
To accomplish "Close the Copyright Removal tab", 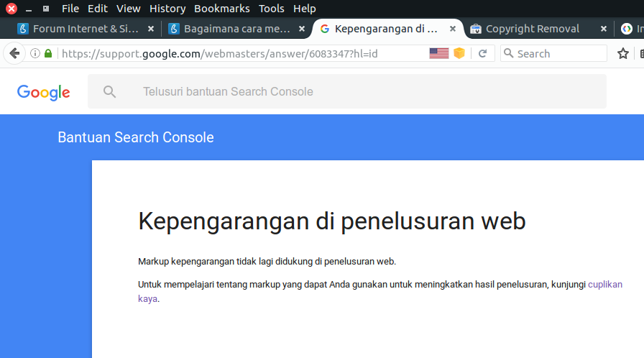I will [x=603, y=29].
